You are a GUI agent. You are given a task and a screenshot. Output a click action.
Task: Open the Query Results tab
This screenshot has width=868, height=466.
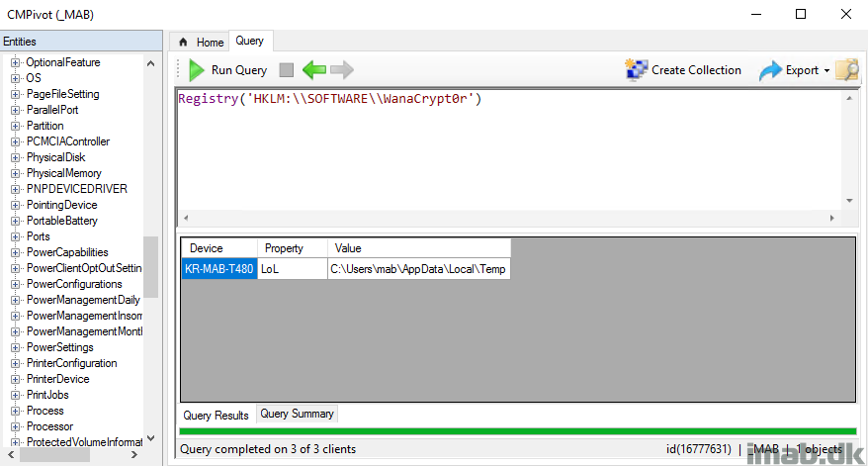[x=216, y=415]
